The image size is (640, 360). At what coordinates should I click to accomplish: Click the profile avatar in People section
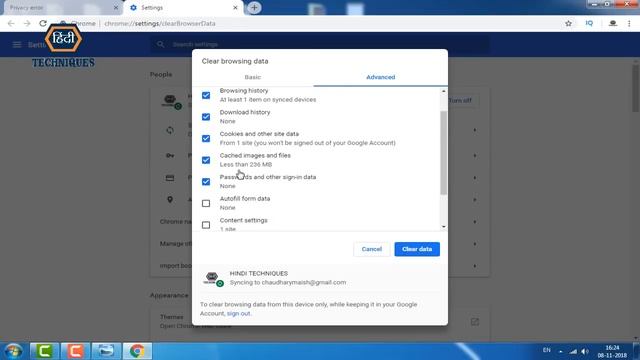tap(171, 101)
